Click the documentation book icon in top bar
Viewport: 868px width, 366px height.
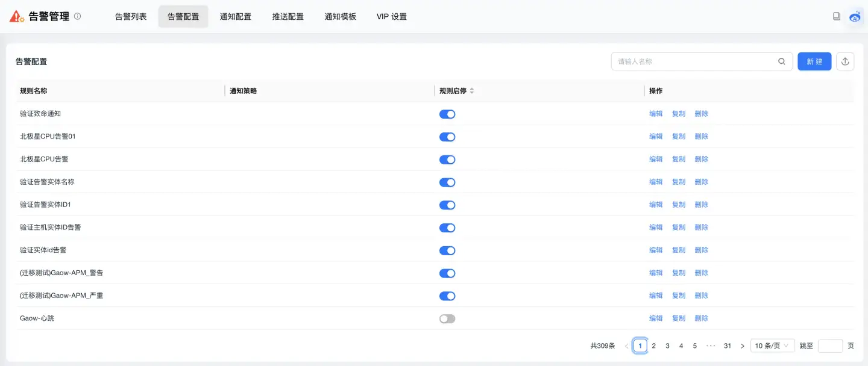click(837, 16)
